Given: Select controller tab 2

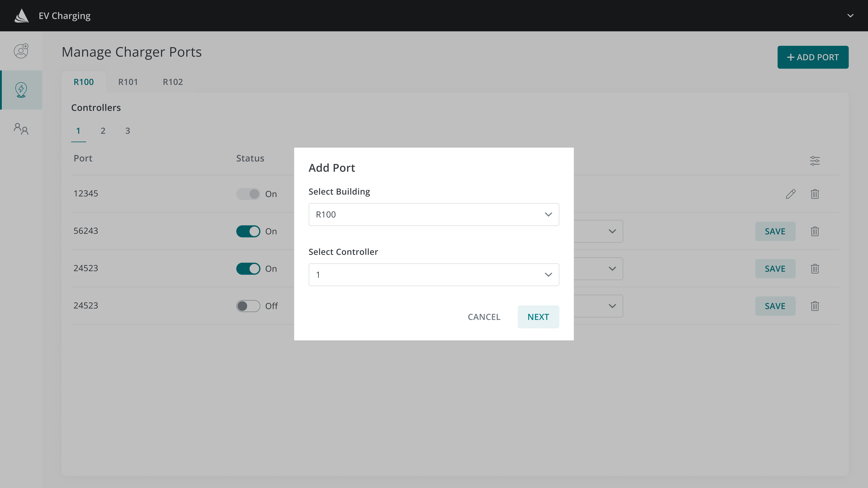Looking at the screenshot, I should tap(103, 131).
